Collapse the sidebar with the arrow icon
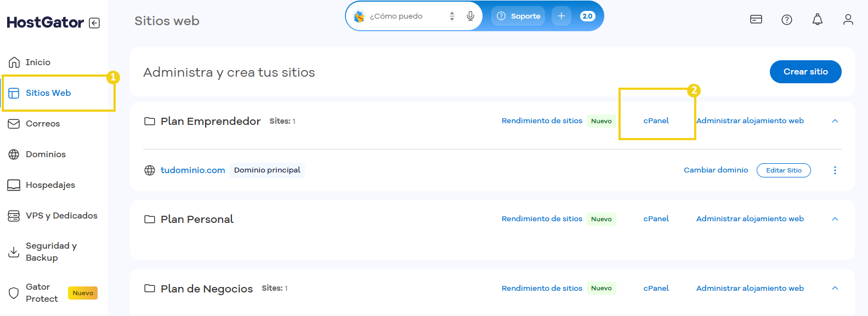 [94, 23]
